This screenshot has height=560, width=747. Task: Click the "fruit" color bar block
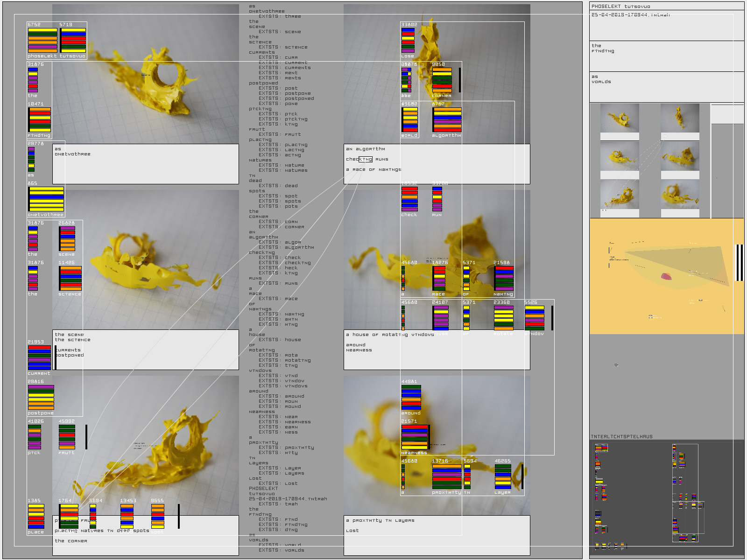67,437
